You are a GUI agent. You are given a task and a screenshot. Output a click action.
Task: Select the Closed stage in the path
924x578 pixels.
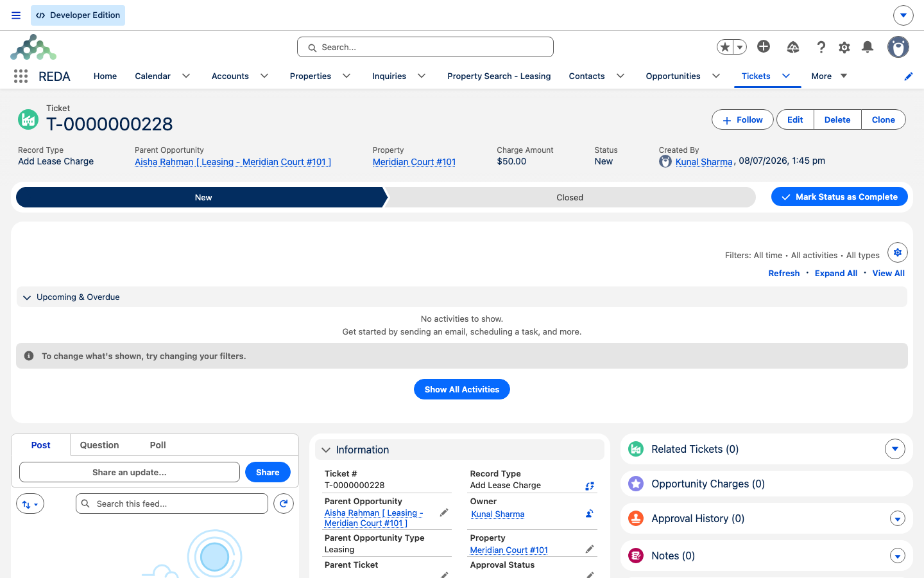pos(570,197)
